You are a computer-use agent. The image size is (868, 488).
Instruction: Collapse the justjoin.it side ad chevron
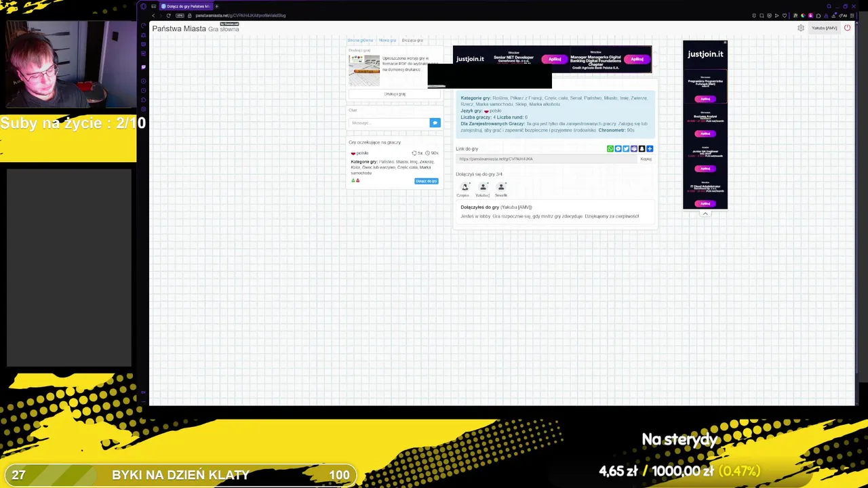click(705, 213)
